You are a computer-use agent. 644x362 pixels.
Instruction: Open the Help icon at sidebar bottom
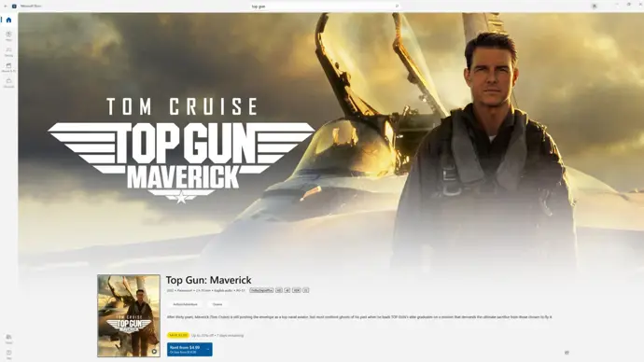click(x=8, y=355)
